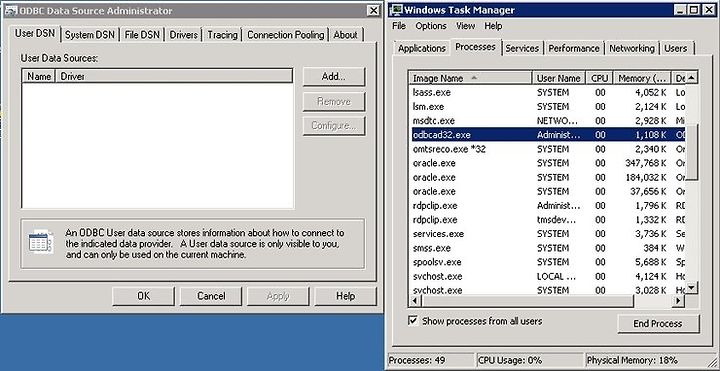This screenshot has height=371, width=720.
Task: Click the ODBC Data Source Administrator title icon
Action: tap(10, 11)
